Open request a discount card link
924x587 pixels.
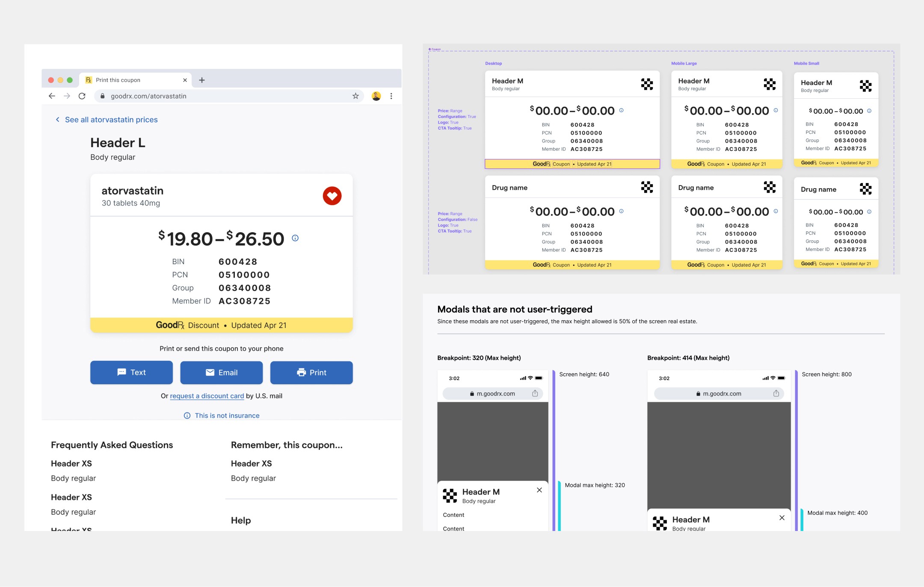click(207, 396)
